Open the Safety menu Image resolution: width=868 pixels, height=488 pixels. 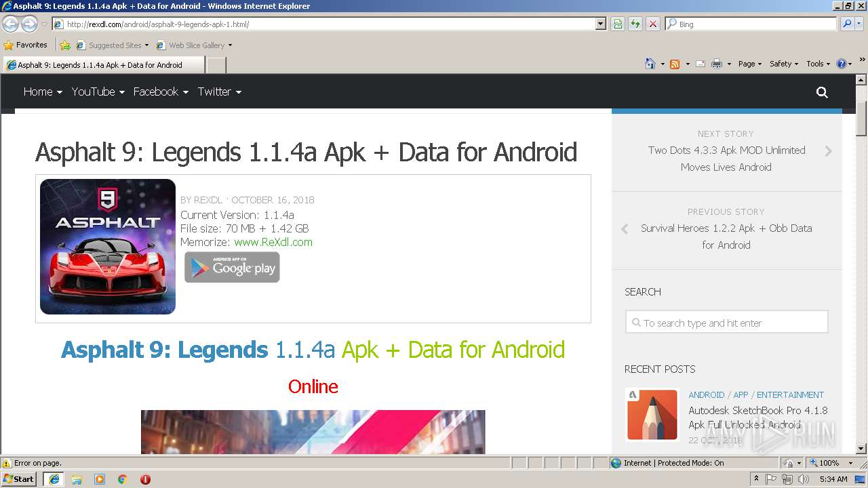point(784,64)
